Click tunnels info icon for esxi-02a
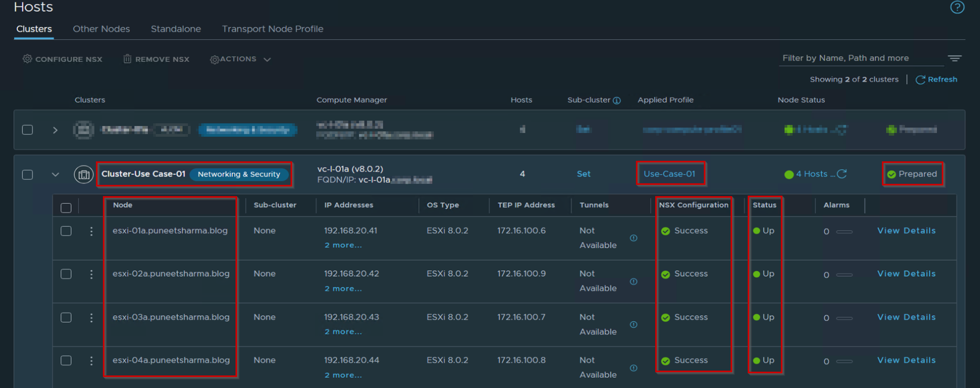 634,282
